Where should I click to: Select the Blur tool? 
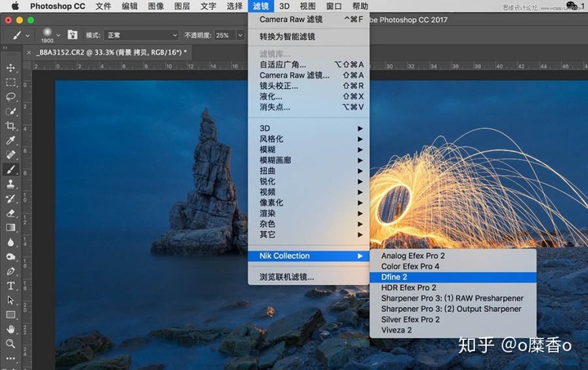(11, 242)
